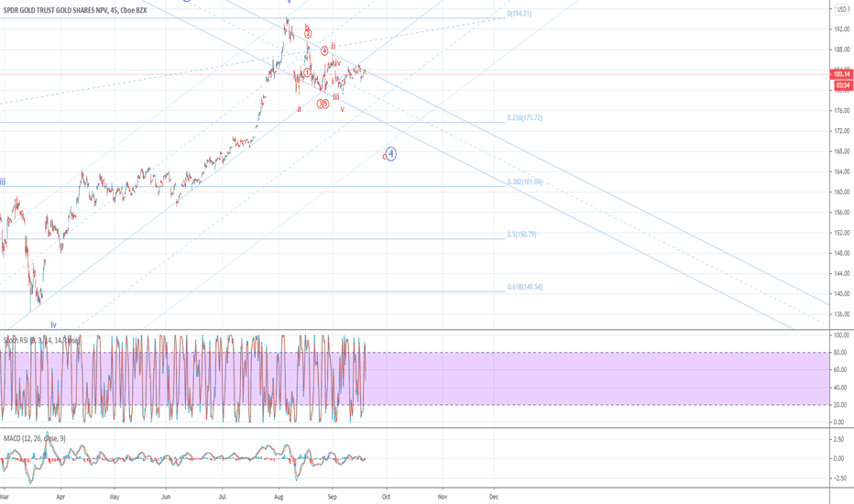This screenshot has width=854, height=504.
Task: Select the 0(194.21) Fibonacci level label
Action: pyautogui.click(x=519, y=14)
